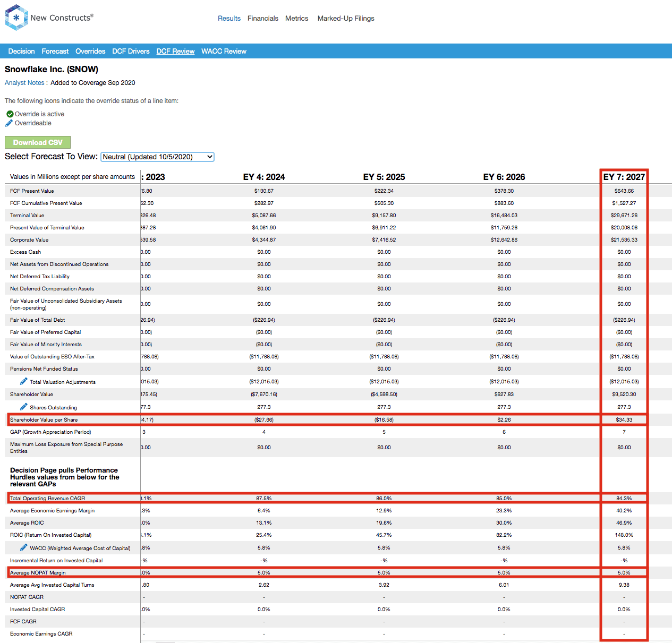Switch to the Forecast tab

(x=55, y=52)
